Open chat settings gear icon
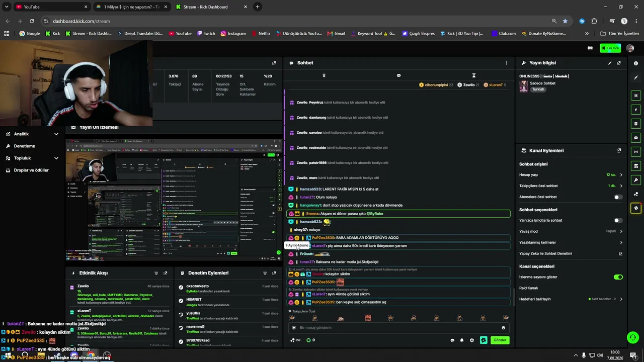Viewport: 644px width, 362px height. pyautogui.click(x=472, y=340)
